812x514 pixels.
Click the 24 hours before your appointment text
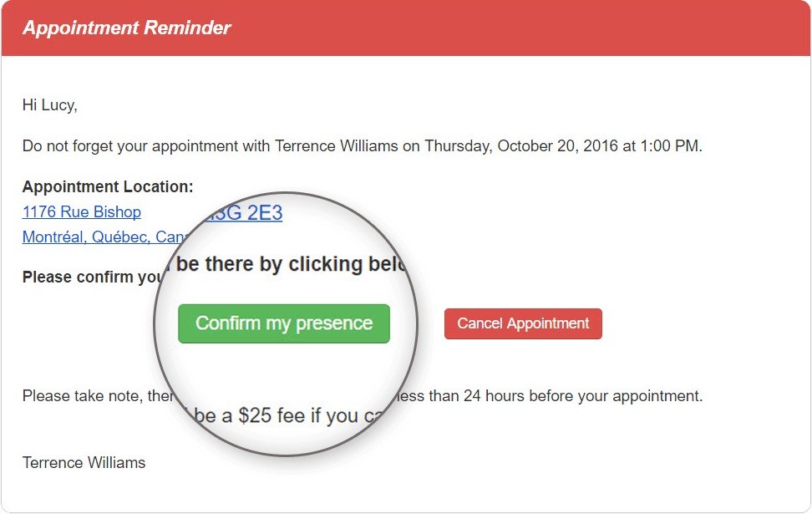click(583, 396)
